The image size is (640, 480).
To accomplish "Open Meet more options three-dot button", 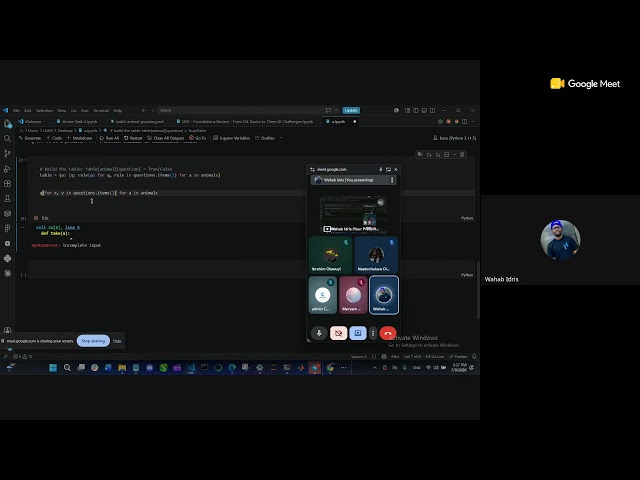I will pyautogui.click(x=373, y=333).
